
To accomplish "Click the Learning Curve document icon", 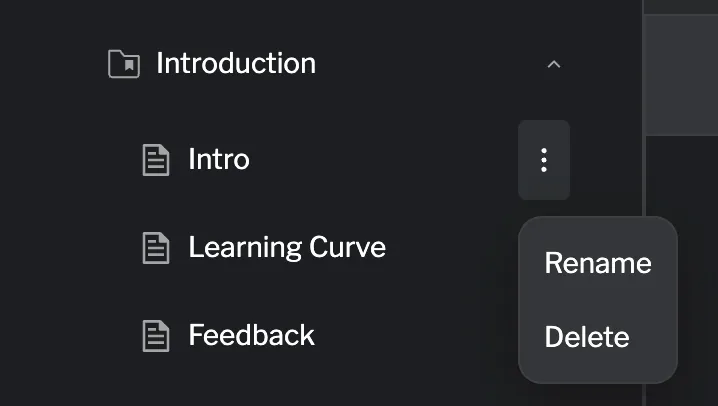I will [x=155, y=248].
